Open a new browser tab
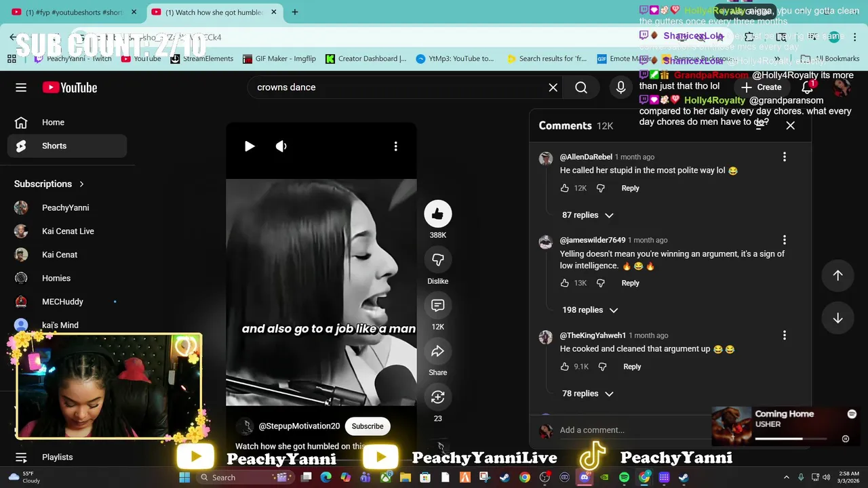This screenshot has width=868, height=488. tap(295, 12)
